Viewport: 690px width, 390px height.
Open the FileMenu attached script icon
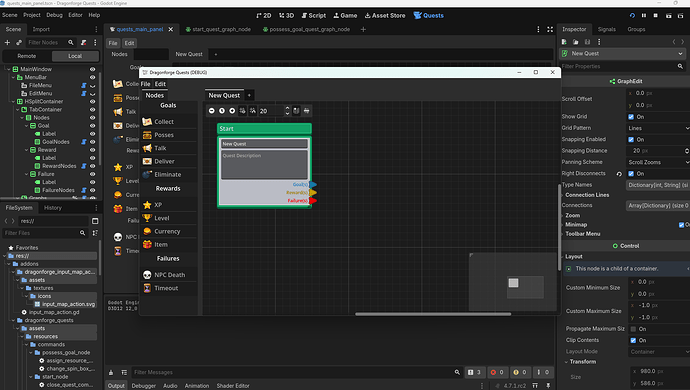84,85
